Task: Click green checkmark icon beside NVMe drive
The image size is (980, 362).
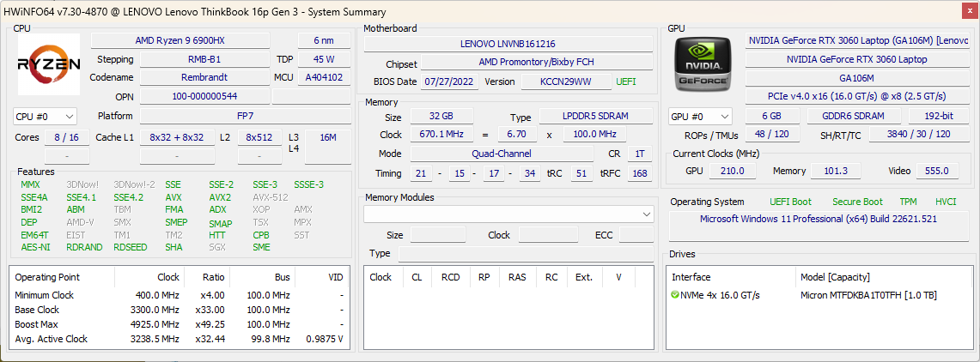Action: tap(675, 294)
